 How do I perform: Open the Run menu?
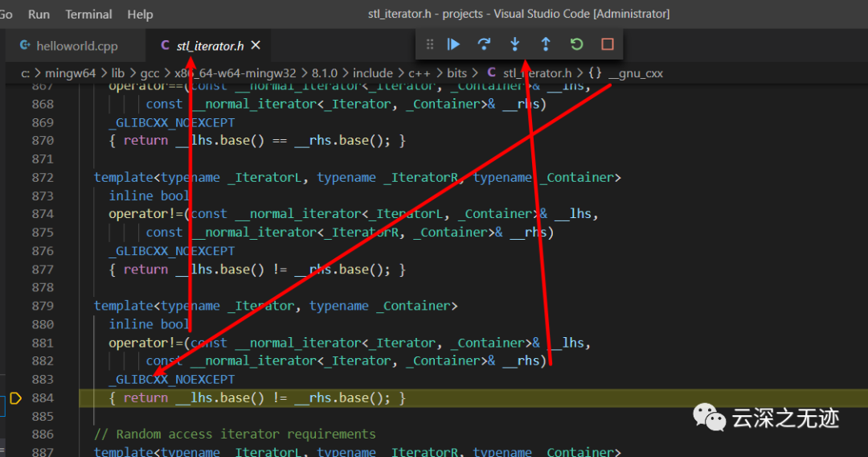click(x=39, y=14)
